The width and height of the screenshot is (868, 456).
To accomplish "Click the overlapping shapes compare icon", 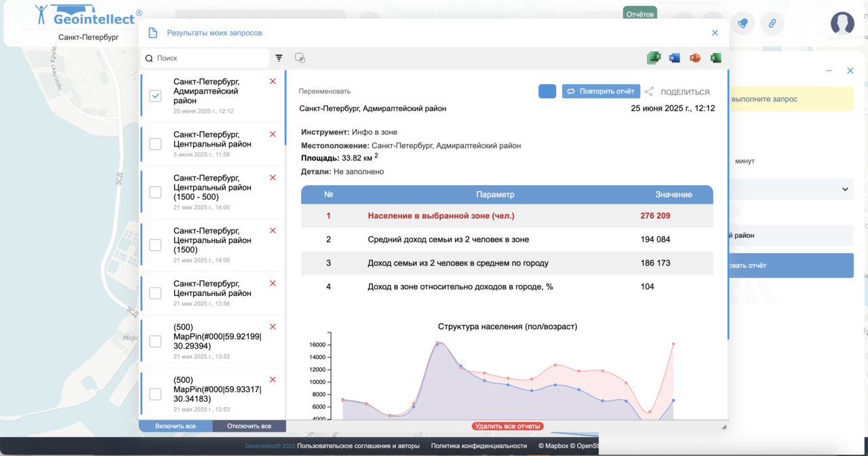I will click(300, 58).
